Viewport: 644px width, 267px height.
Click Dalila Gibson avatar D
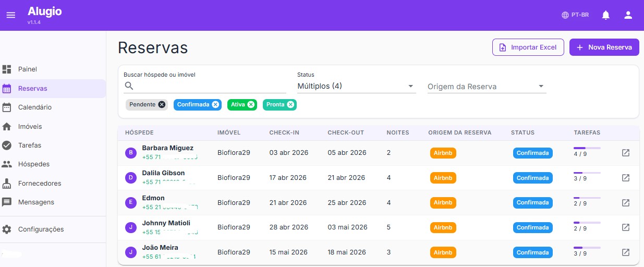[130, 178]
